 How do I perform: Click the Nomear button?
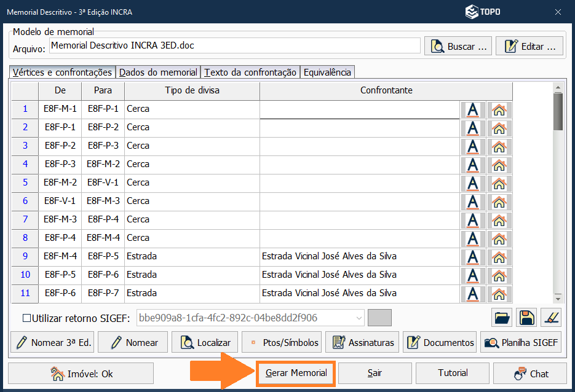pos(133,342)
